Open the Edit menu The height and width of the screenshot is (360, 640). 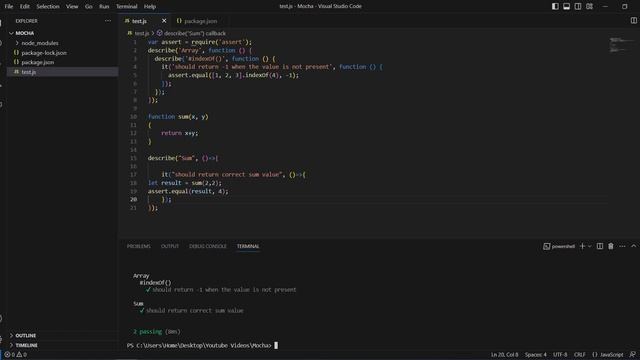24,6
